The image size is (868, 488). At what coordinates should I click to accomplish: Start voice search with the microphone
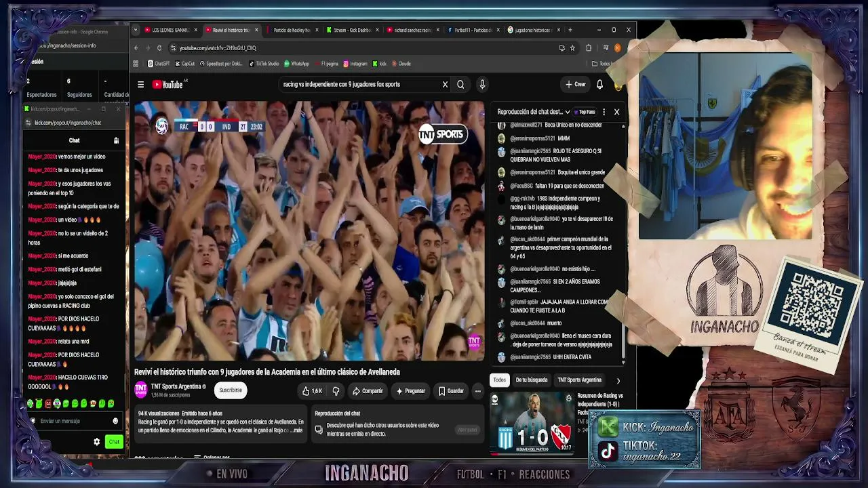coord(482,85)
